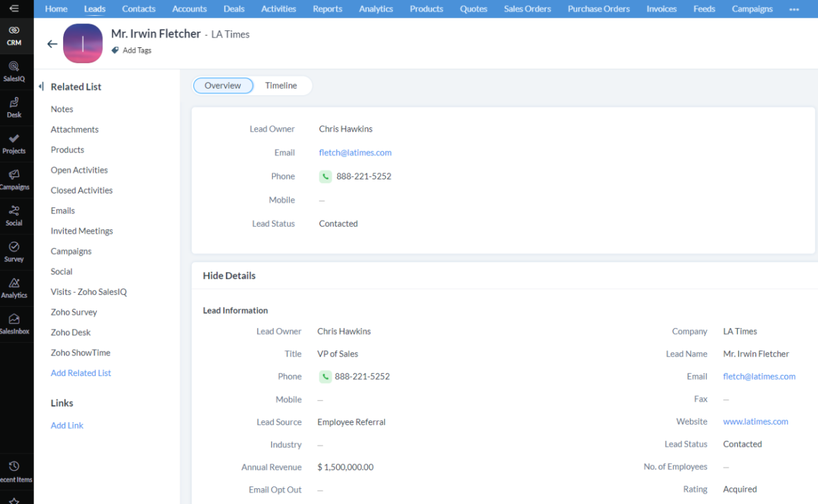Open the Desk app icon
818x504 pixels.
(14, 107)
